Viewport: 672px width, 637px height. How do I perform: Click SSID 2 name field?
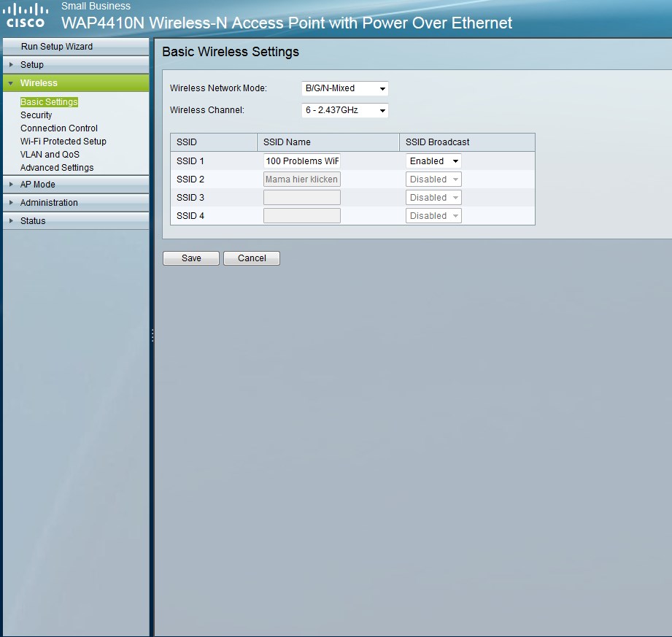click(x=302, y=179)
